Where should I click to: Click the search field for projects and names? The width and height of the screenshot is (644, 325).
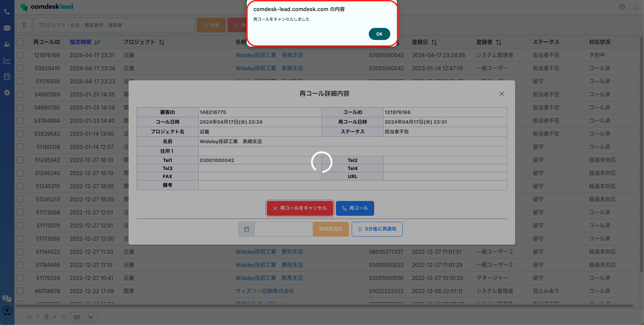click(114, 25)
